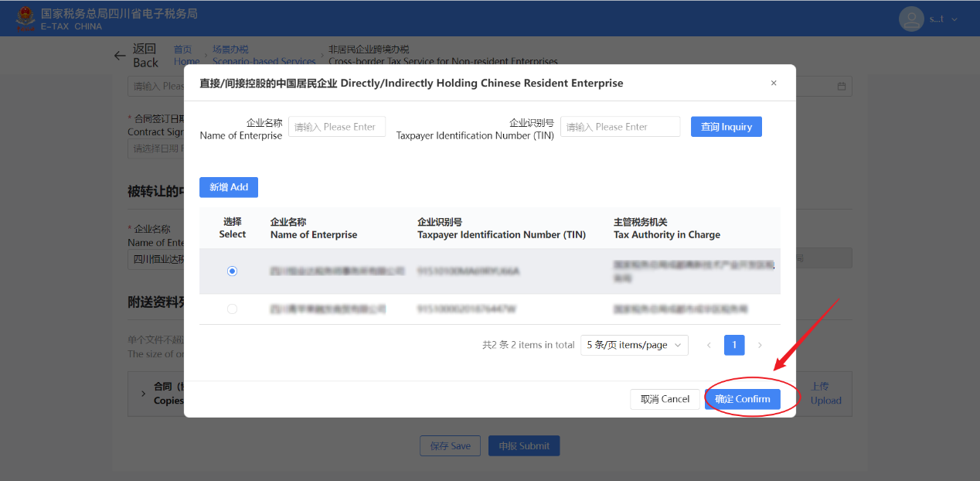The image size is (980, 481).
Task: Click the E-Tax China tax emblem logo
Action: coord(26,18)
